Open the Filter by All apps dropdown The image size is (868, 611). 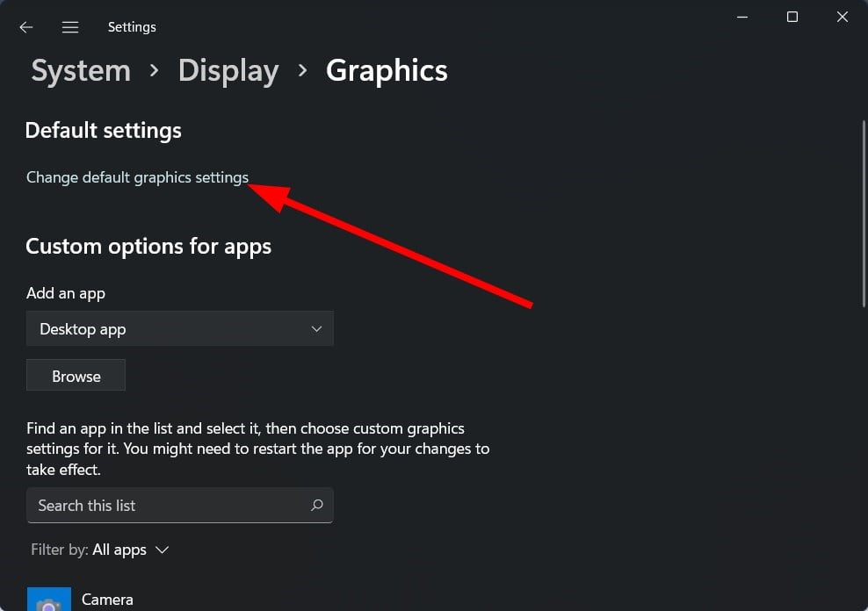100,550
